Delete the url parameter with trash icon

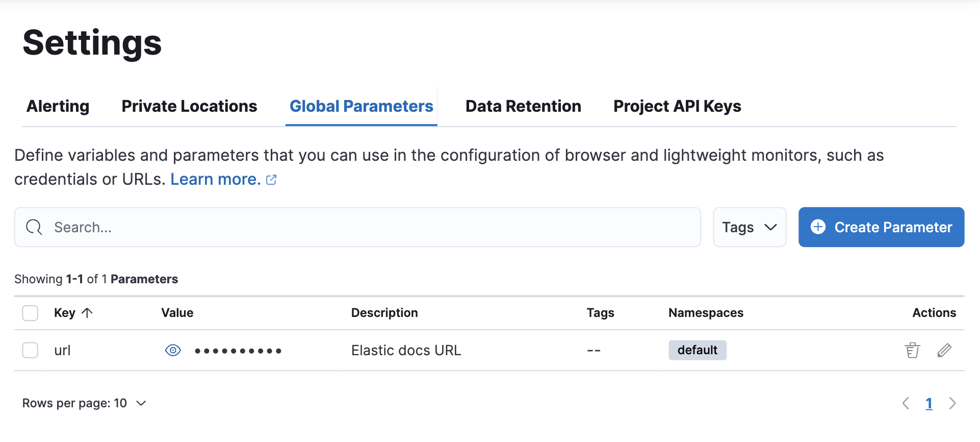click(x=912, y=351)
